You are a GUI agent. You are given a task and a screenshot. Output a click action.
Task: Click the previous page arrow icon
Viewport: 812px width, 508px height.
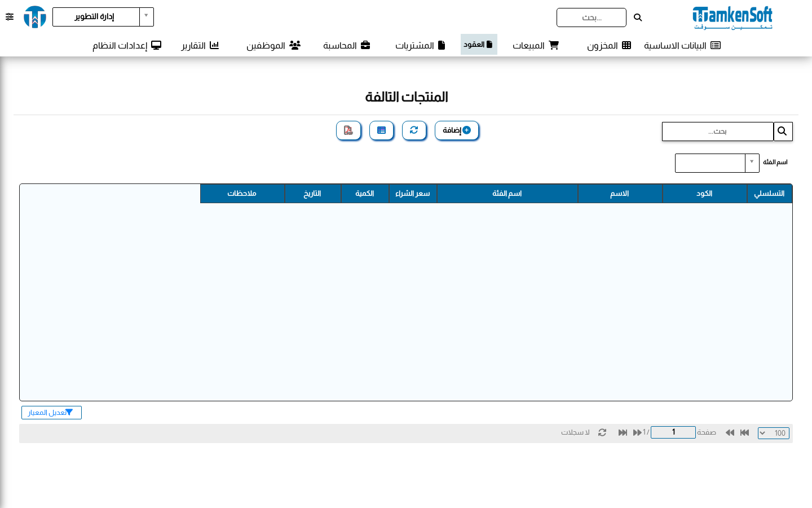(730, 432)
